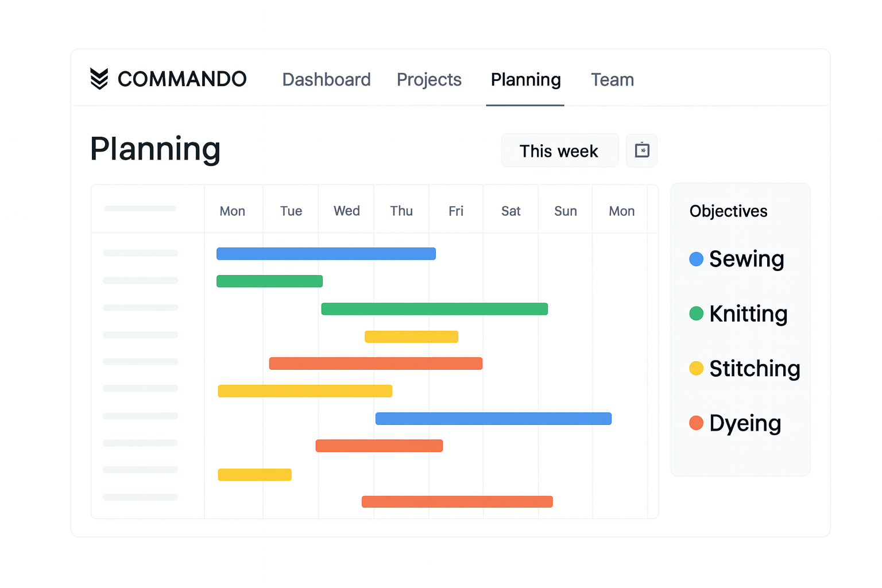This screenshot has width=882, height=588.
Task: Click the long green bar in third row
Action: [434, 309]
